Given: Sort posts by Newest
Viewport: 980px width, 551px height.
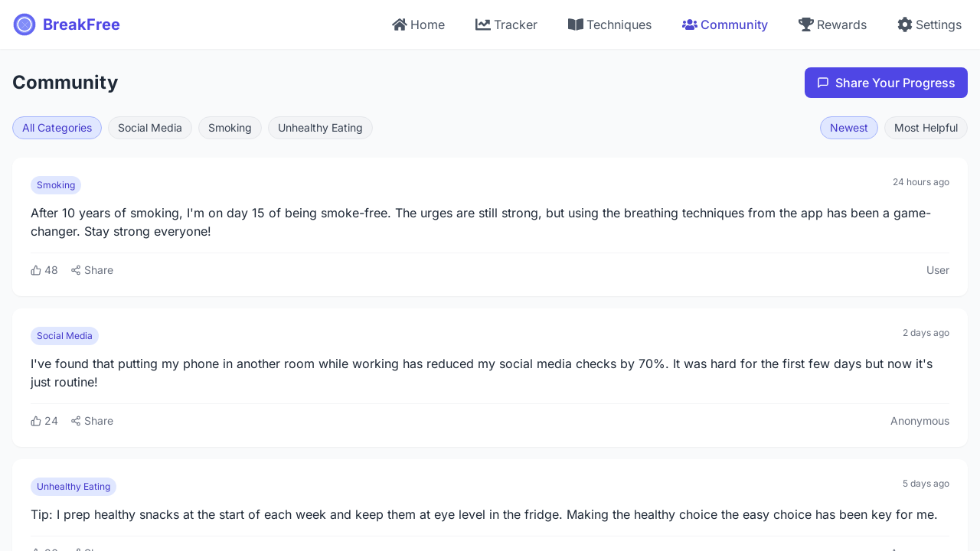Looking at the screenshot, I should point(848,128).
